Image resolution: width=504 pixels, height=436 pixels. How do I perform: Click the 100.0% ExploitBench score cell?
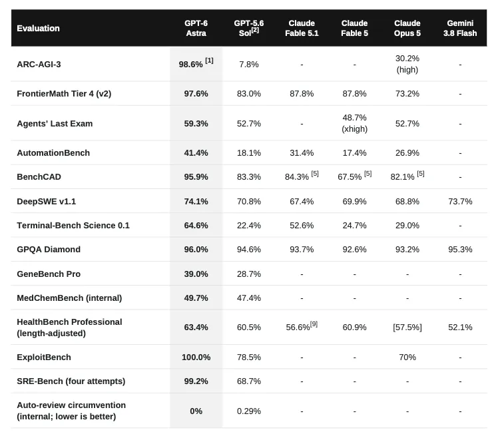(x=196, y=357)
